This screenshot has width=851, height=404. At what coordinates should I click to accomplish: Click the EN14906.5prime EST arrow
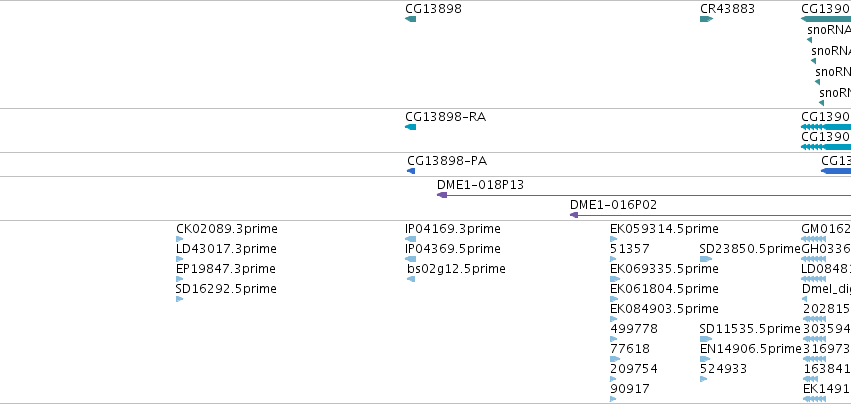pos(704,359)
